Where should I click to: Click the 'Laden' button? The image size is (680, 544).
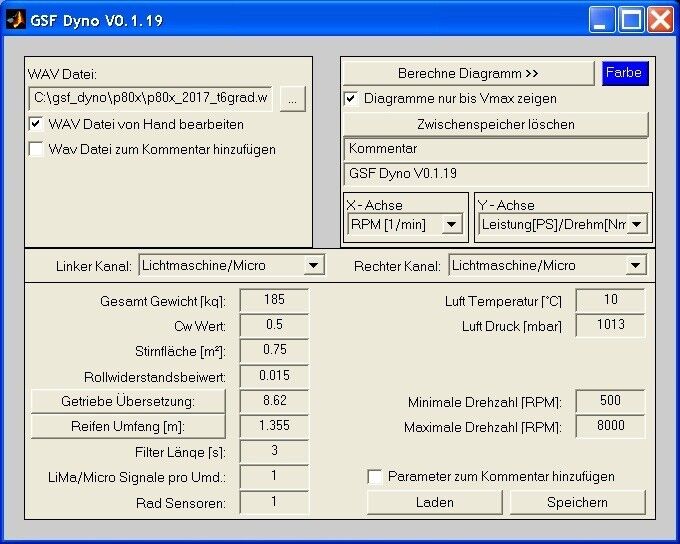pyautogui.click(x=435, y=502)
